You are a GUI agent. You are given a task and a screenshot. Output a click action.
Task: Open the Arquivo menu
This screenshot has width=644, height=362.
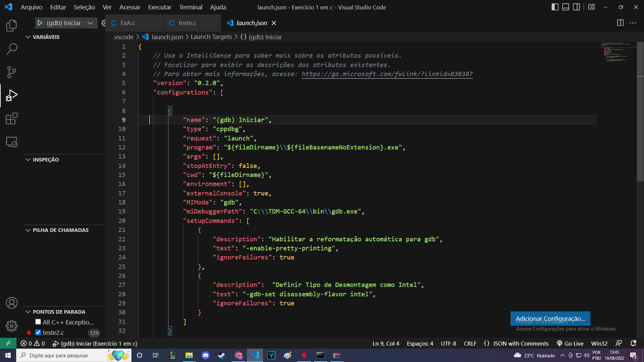pyautogui.click(x=32, y=7)
